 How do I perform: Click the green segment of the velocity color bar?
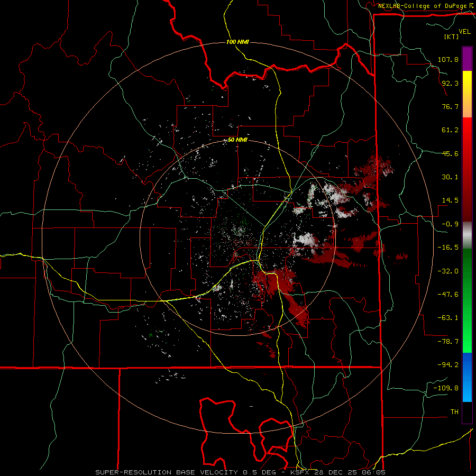point(467,300)
